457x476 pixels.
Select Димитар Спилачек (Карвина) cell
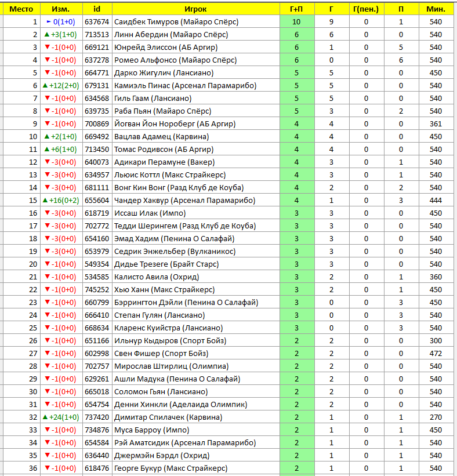(196, 417)
